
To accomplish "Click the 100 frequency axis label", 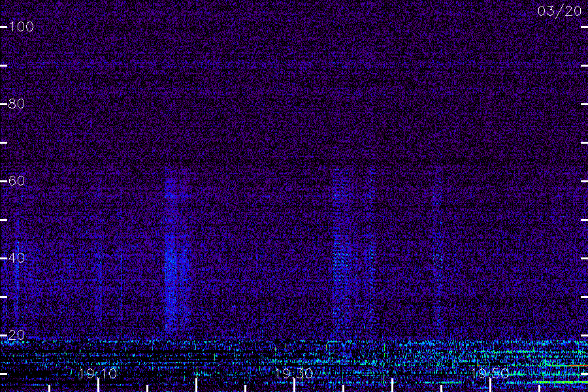I will tap(21, 27).
